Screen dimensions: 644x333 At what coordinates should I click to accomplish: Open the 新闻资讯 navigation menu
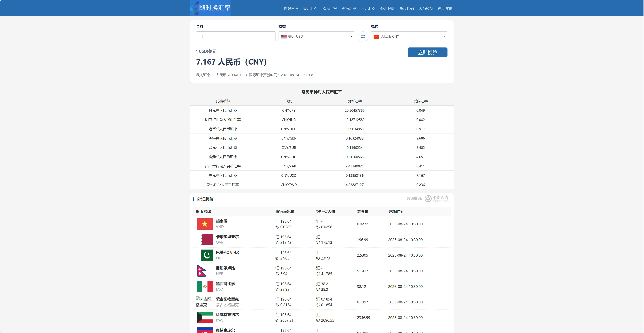[445, 8]
